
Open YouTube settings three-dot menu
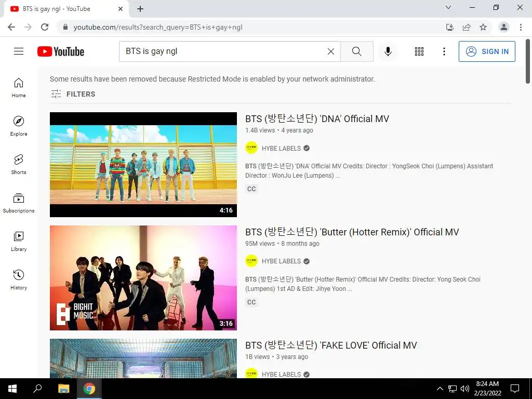pyautogui.click(x=444, y=51)
